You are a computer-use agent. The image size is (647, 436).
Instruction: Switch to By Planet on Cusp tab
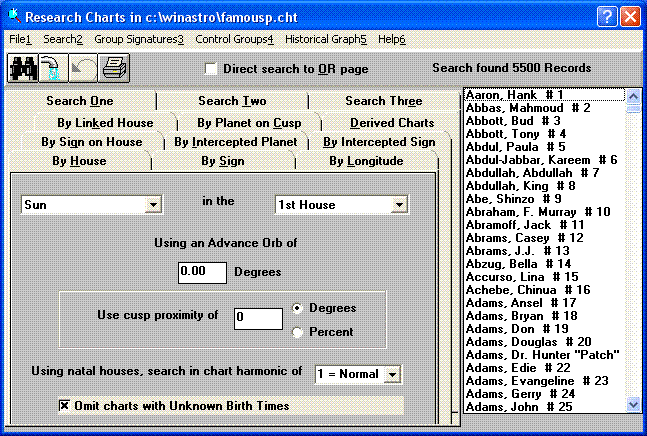tap(249, 123)
